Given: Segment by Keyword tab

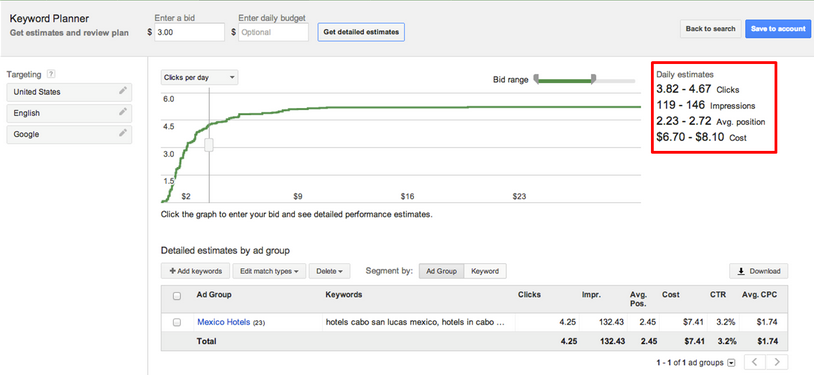Looking at the screenshot, I should coord(485,271).
